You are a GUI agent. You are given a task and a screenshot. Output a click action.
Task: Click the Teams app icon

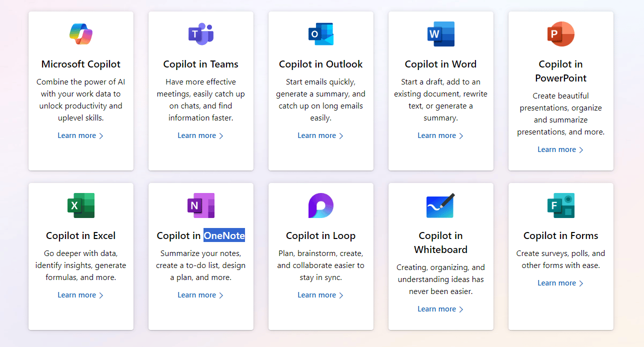click(x=201, y=34)
